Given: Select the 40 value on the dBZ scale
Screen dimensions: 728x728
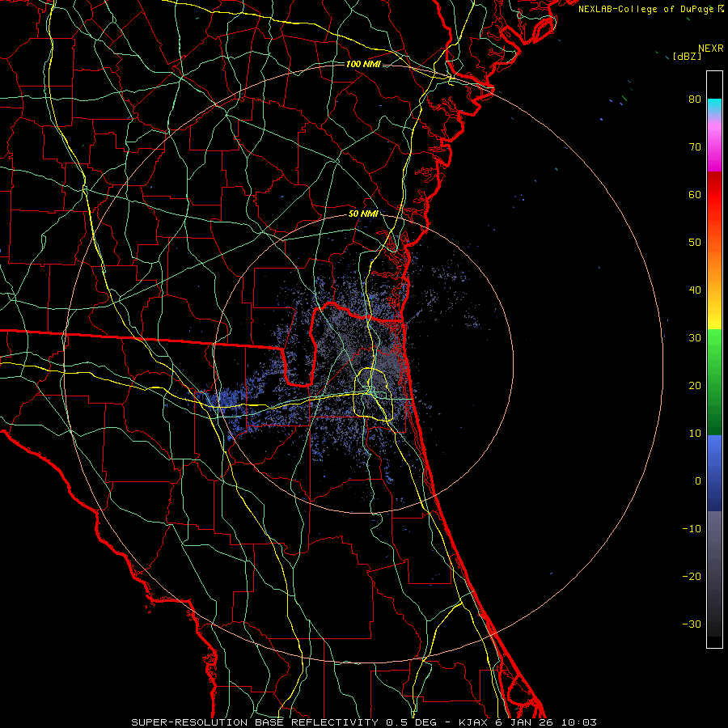Looking at the screenshot, I should pyautogui.click(x=695, y=290).
